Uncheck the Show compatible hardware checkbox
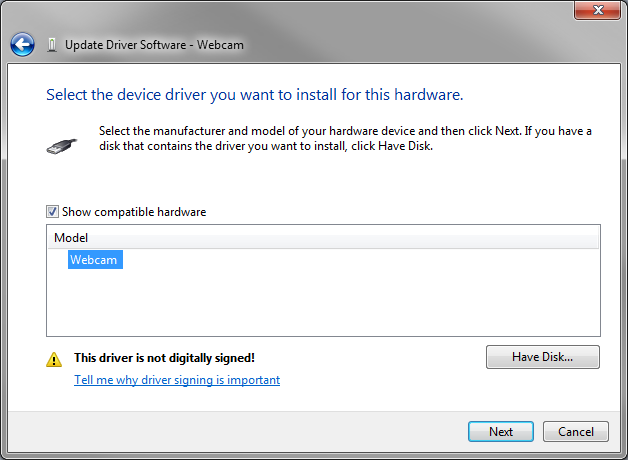This screenshot has height=460, width=628. point(52,212)
